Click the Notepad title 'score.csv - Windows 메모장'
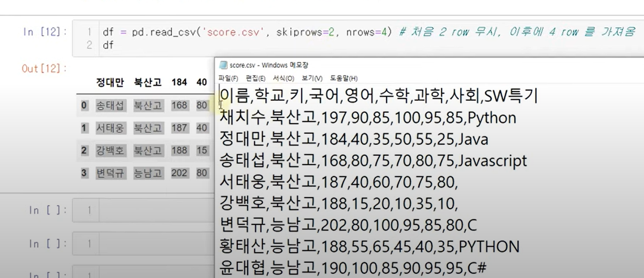Screen dimensions: 644x278 click(269, 65)
